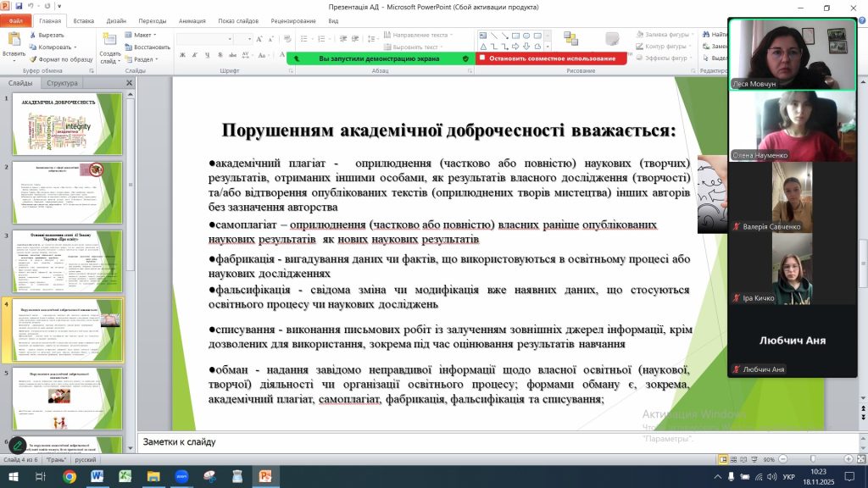Click Reset slide (Восстановить)

tap(147, 47)
